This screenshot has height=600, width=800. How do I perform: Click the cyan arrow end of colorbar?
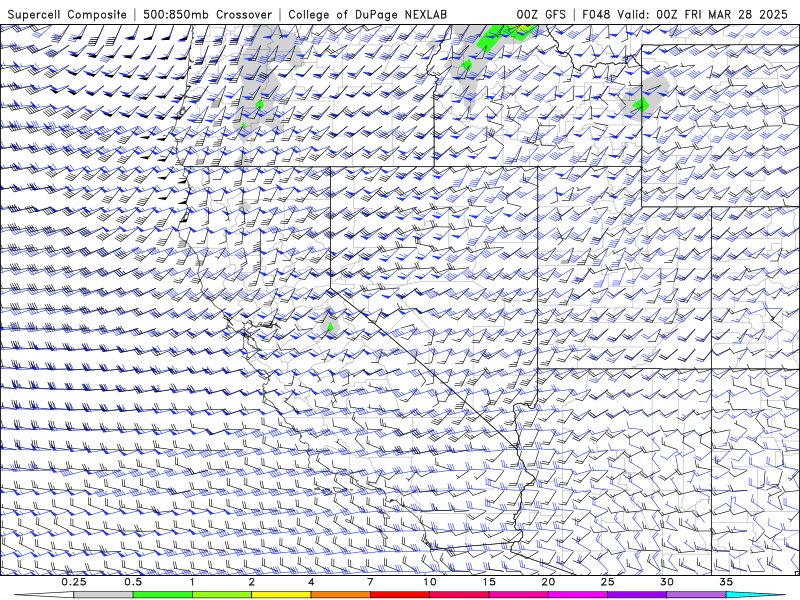756,595
